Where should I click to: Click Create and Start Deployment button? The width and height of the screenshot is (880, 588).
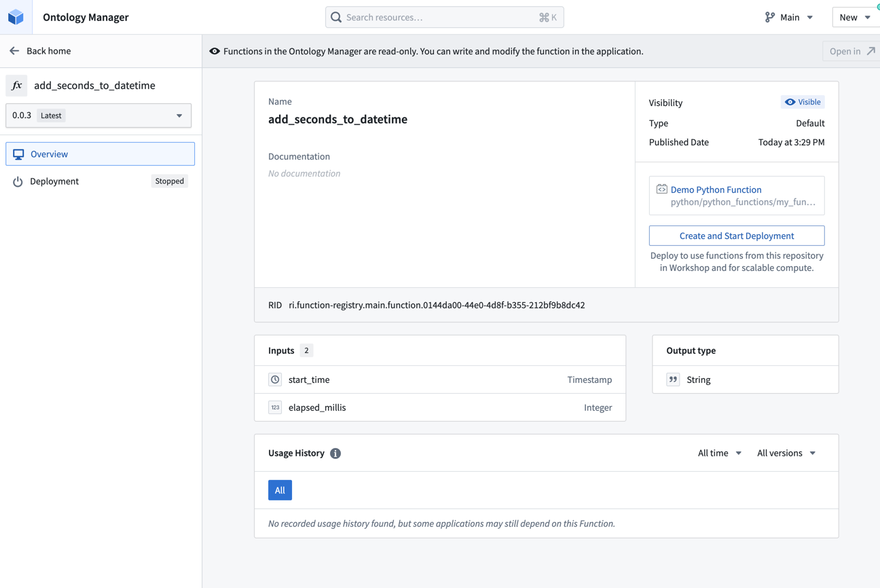pyautogui.click(x=737, y=236)
